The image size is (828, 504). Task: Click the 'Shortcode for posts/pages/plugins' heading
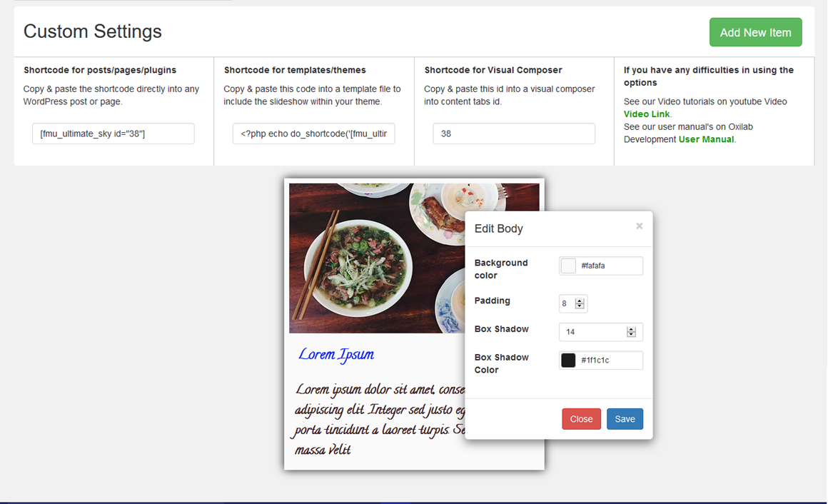100,70
